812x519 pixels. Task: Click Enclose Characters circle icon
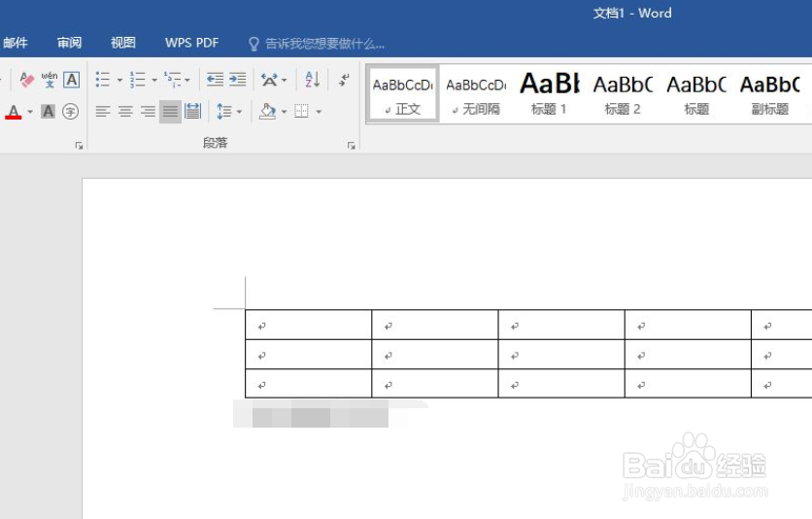(x=71, y=112)
